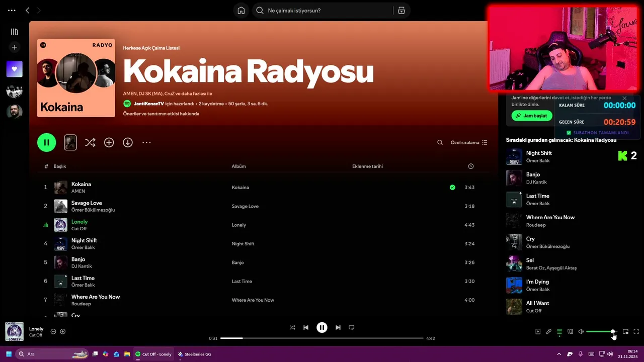Sort tracks by Albüm column
Screen dimensions: 644x362
coord(238,166)
